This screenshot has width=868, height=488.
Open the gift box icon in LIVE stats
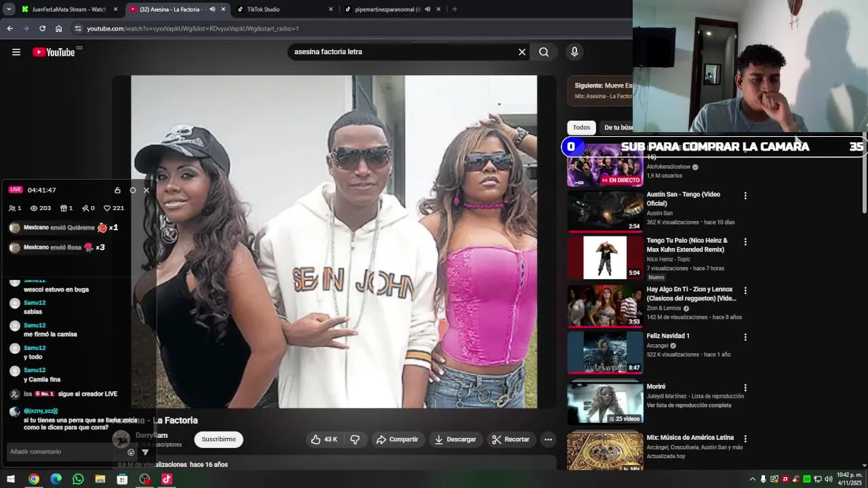click(x=64, y=208)
